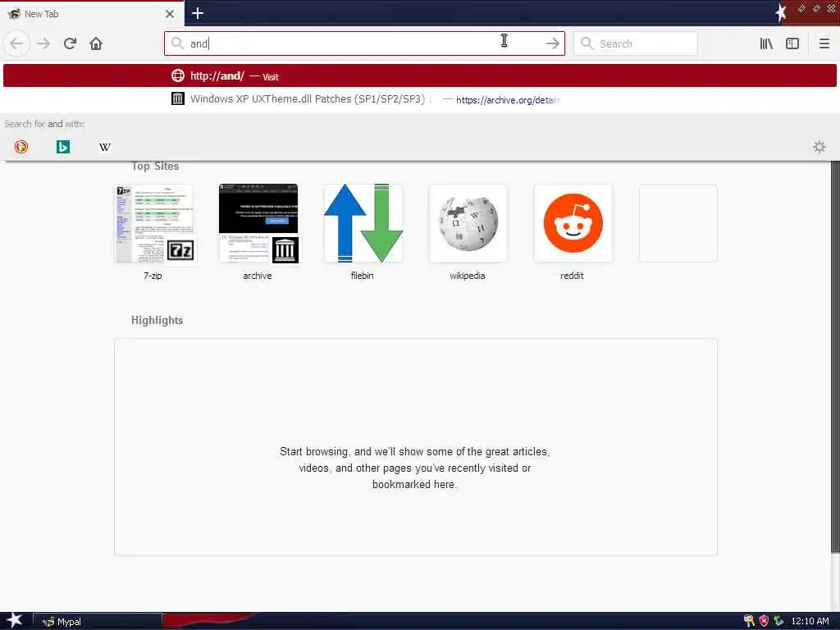Search with DuckDuckGo engine icon
Image resolution: width=840 pixels, height=630 pixels.
click(x=21, y=146)
